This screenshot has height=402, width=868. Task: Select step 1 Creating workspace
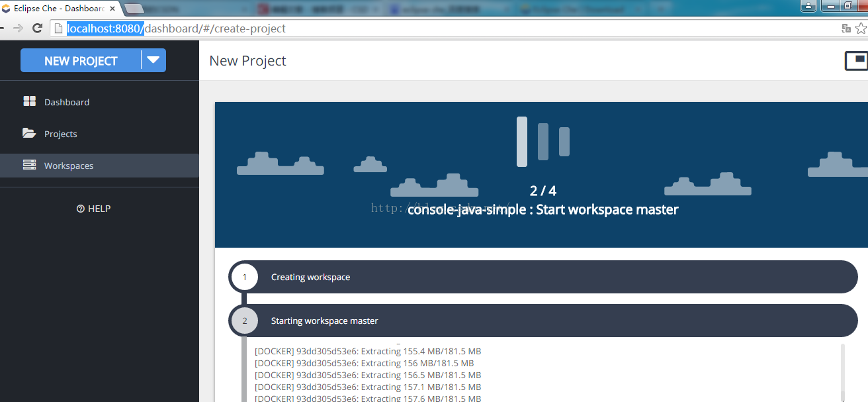543,277
